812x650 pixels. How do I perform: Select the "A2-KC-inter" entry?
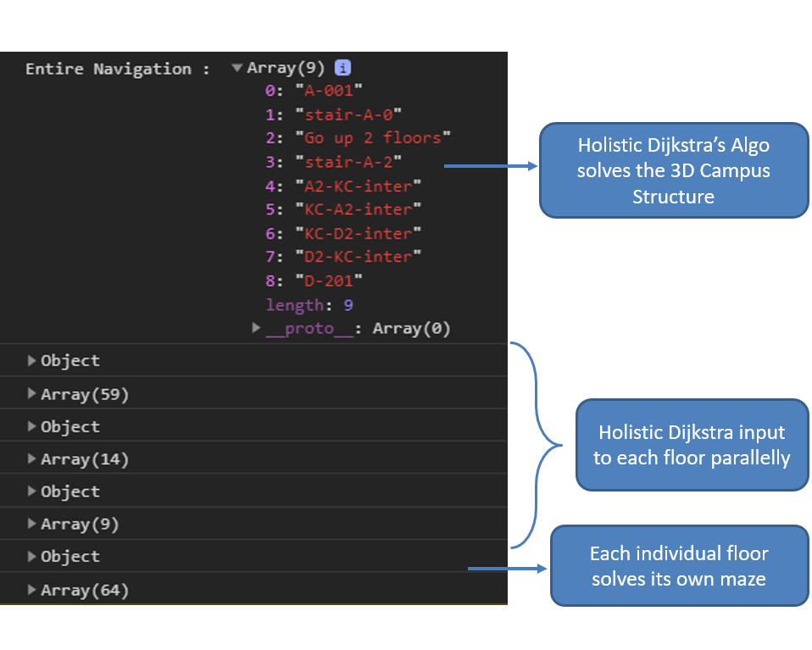click(x=359, y=186)
